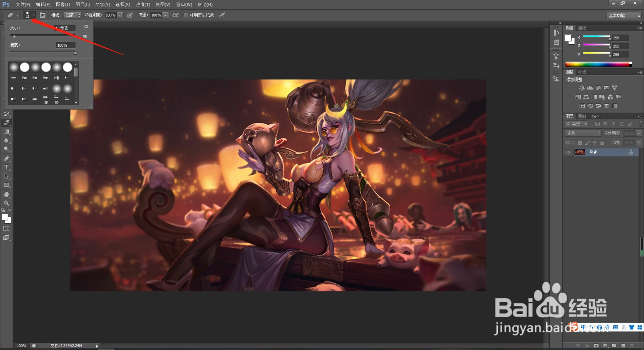Check the 抹到历史记录 checkbox
The image size is (644, 350).
pyautogui.click(x=186, y=15)
